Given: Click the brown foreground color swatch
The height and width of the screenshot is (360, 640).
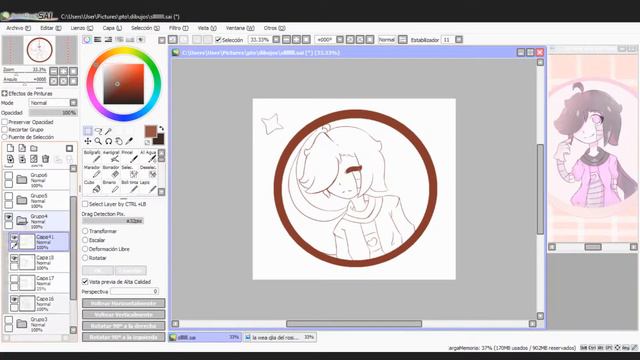Looking at the screenshot, I should 151,131.
